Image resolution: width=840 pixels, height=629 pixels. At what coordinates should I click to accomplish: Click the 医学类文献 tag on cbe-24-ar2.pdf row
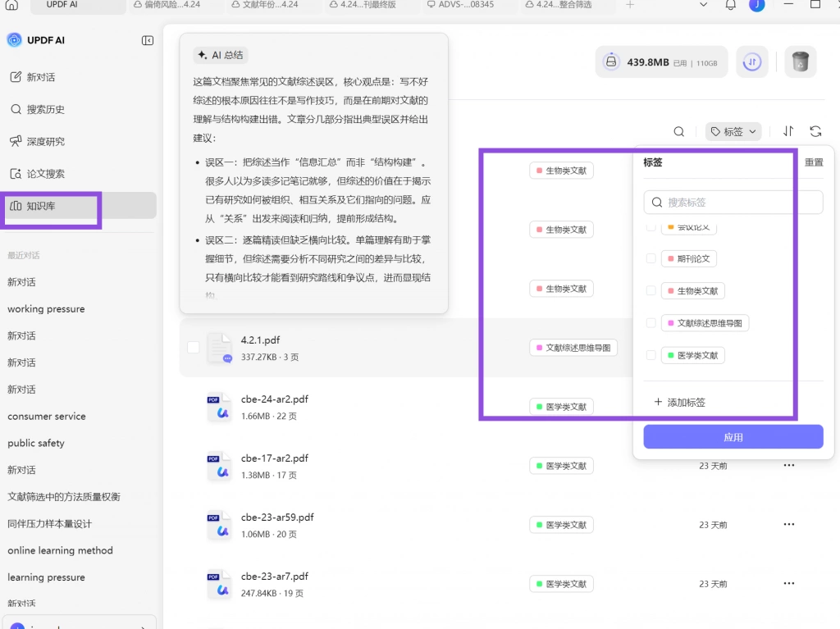(x=561, y=407)
